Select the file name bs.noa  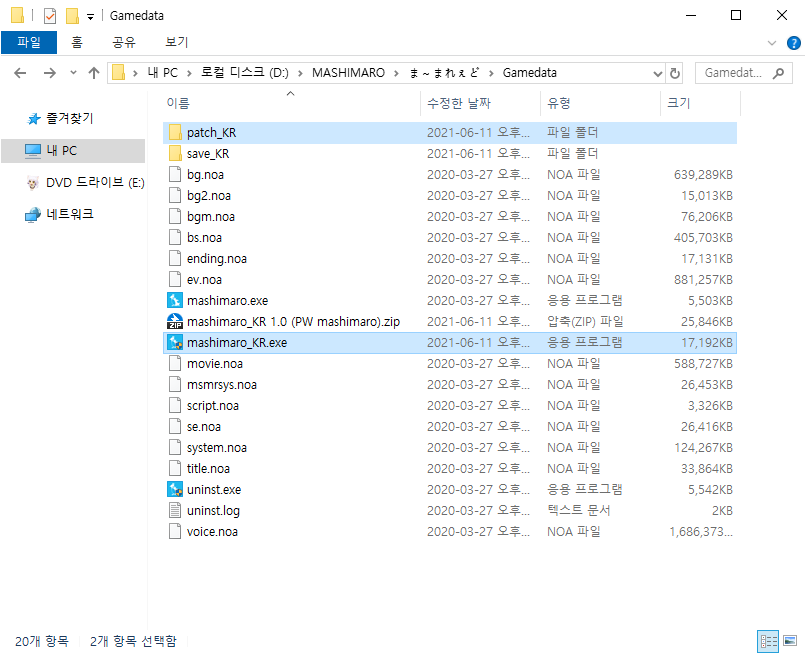coord(204,238)
